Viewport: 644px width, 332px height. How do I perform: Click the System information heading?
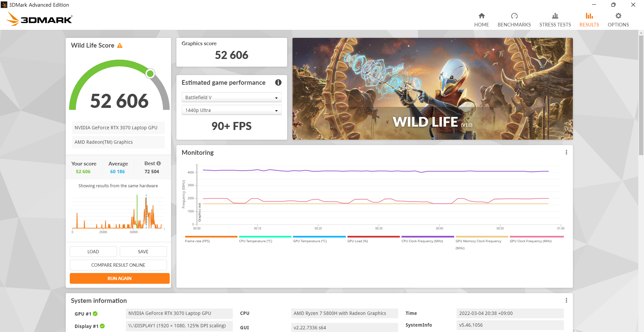click(99, 301)
